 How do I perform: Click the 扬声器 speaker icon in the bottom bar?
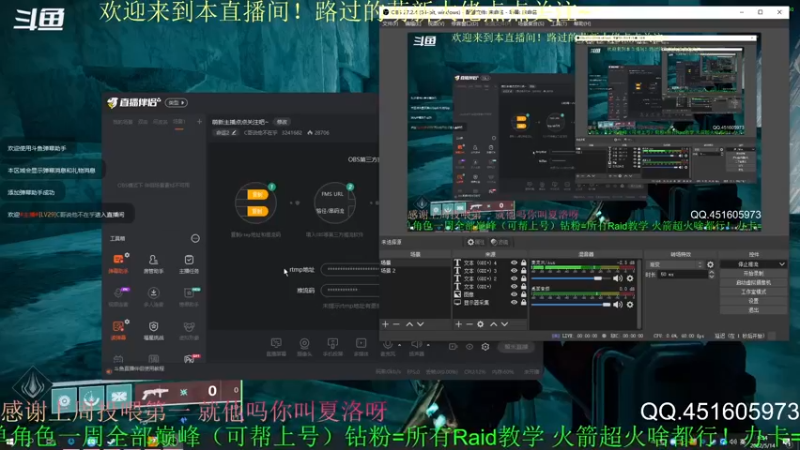(416, 345)
